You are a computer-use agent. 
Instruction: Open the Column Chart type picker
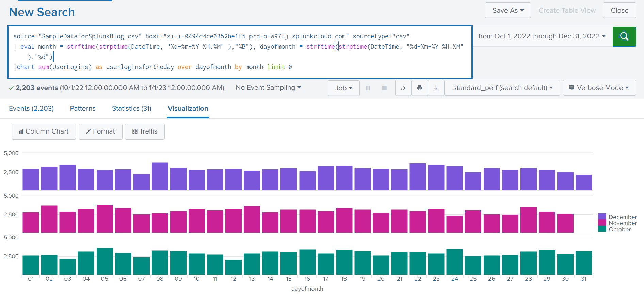[44, 131]
